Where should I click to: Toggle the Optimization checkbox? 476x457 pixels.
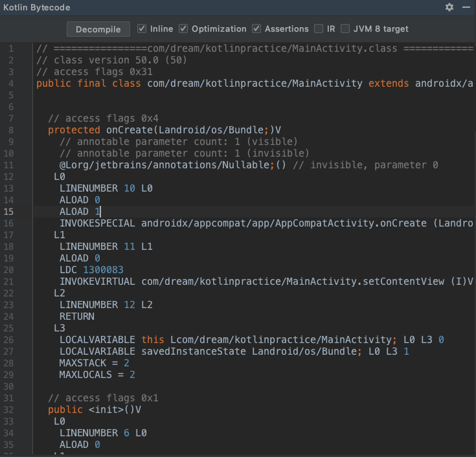tap(183, 28)
